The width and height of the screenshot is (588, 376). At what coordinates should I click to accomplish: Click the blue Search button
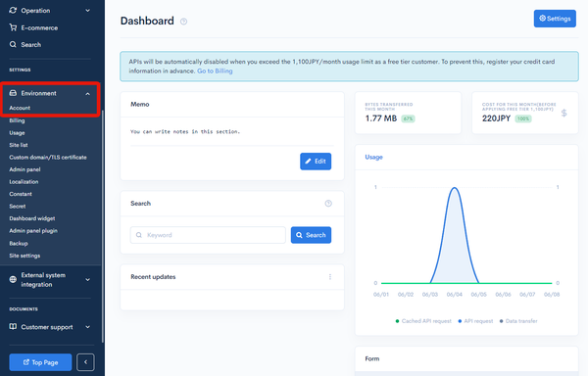click(311, 235)
